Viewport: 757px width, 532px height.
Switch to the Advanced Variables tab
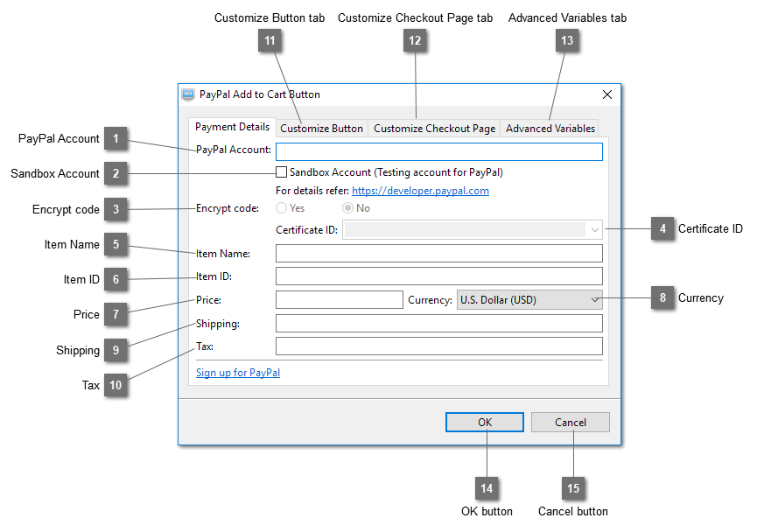(550, 129)
